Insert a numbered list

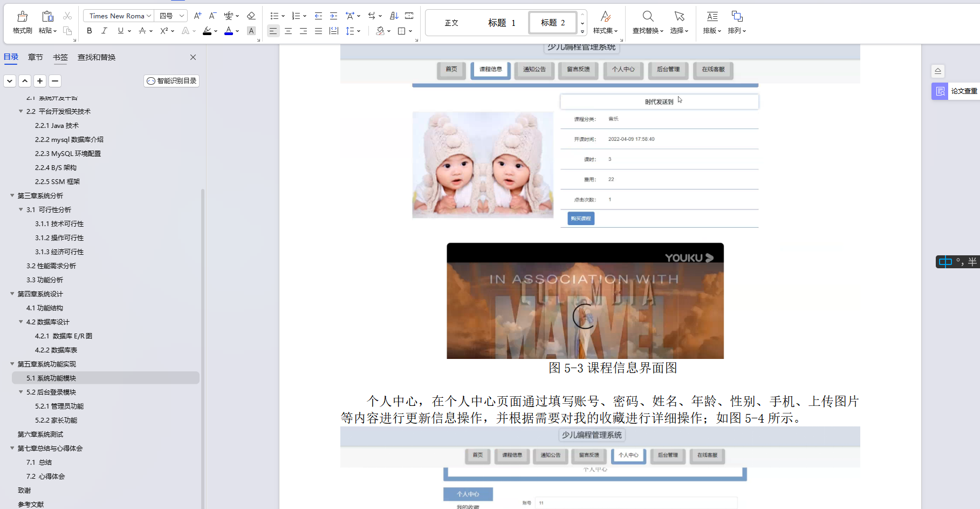click(296, 16)
